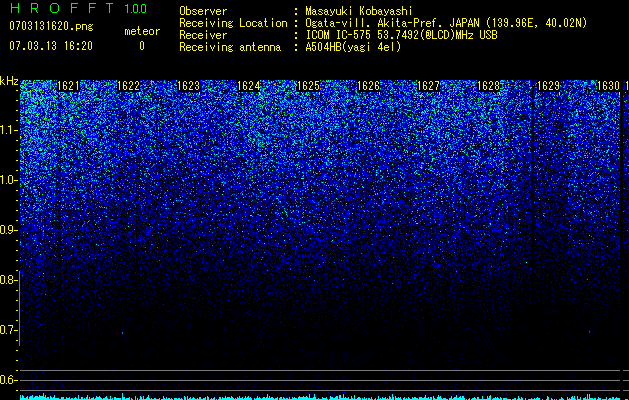Click the 1623 time marker
Image resolution: width=629 pixels, height=400 pixels.
[x=189, y=86]
